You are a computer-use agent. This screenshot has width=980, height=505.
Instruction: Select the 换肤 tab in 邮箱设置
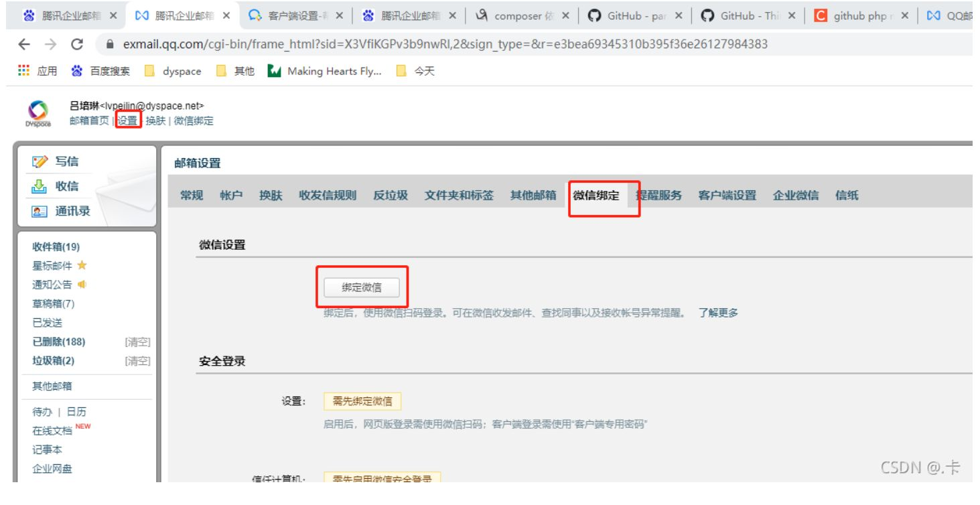[271, 196]
